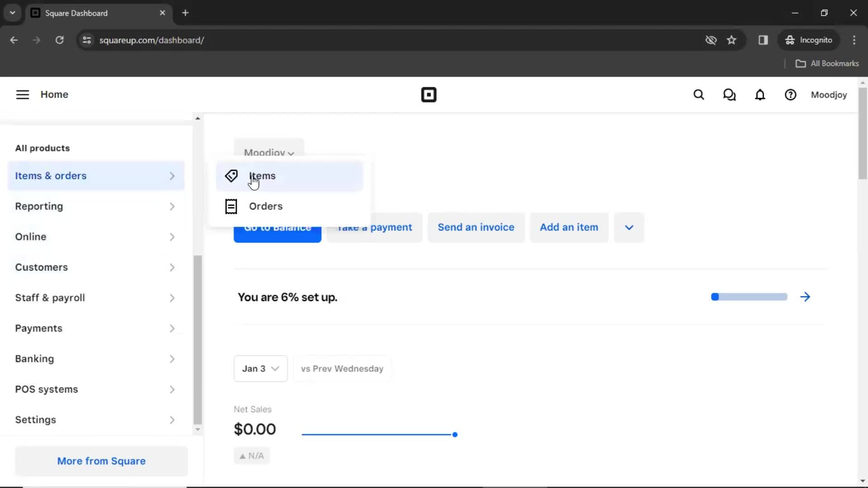Click the search icon in top navigation

698,95
